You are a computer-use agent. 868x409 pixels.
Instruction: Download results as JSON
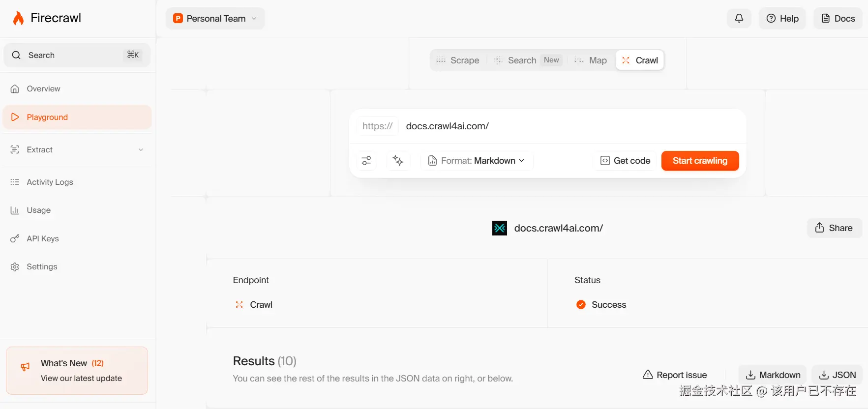(837, 375)
